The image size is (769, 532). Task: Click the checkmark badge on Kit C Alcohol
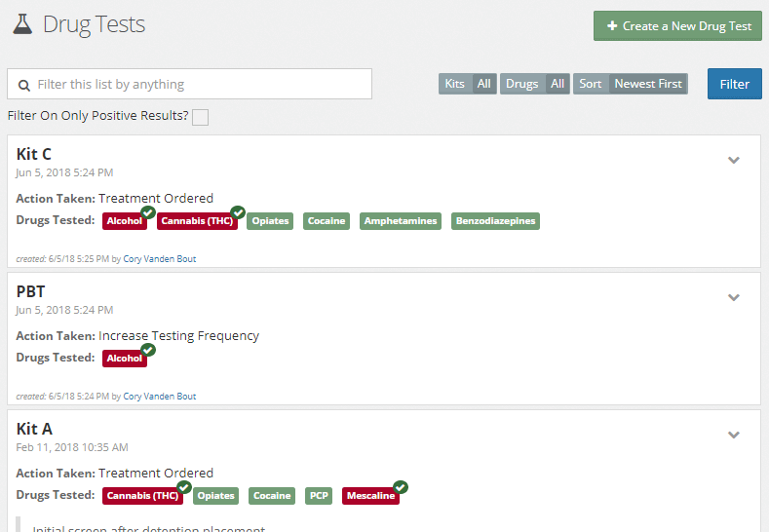pyautogui.click(x=148, y=212)
